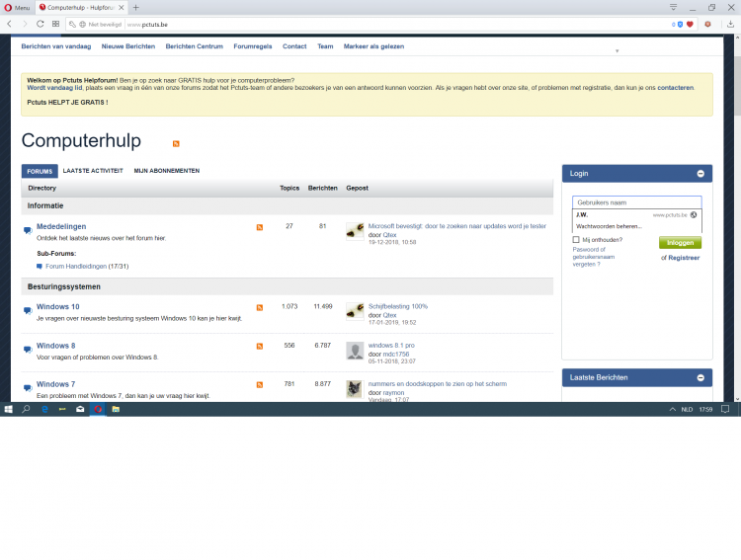
Task: Open Berichten van vandaag
Action: (56, 46)
